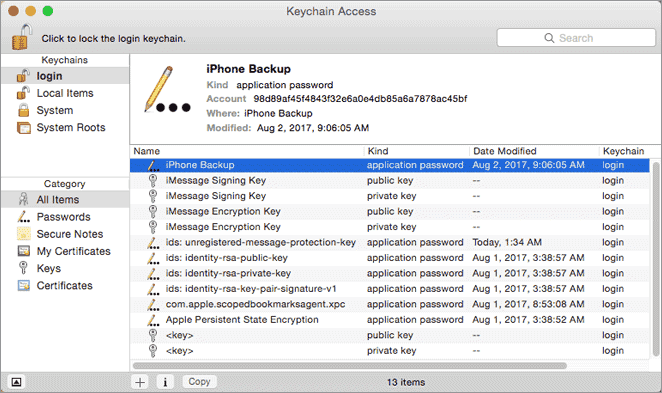
Task: Click the All Items keys icon
Action: pos(24,199)
